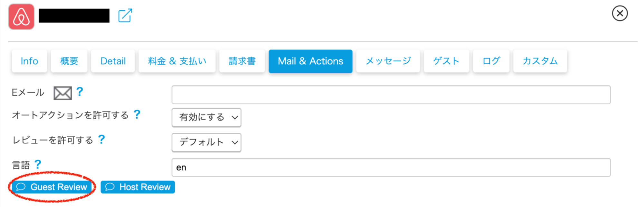
Task: Click the Guest Review button
Action: coord(52,187)
